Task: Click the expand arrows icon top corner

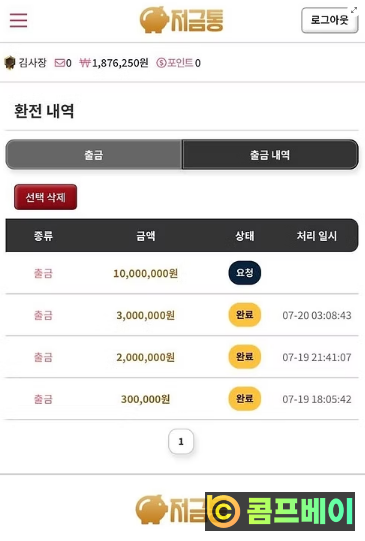Action: point(354,10)
